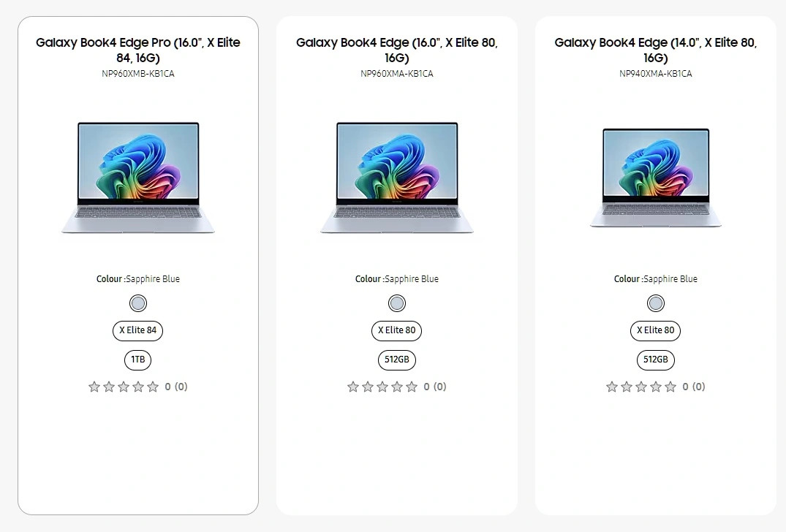The height and width of the screenshot is (532, 786).
Task: Choose X Elite 80 on the 14.0" Book4 Edge
Action: [x=655, y=330]
